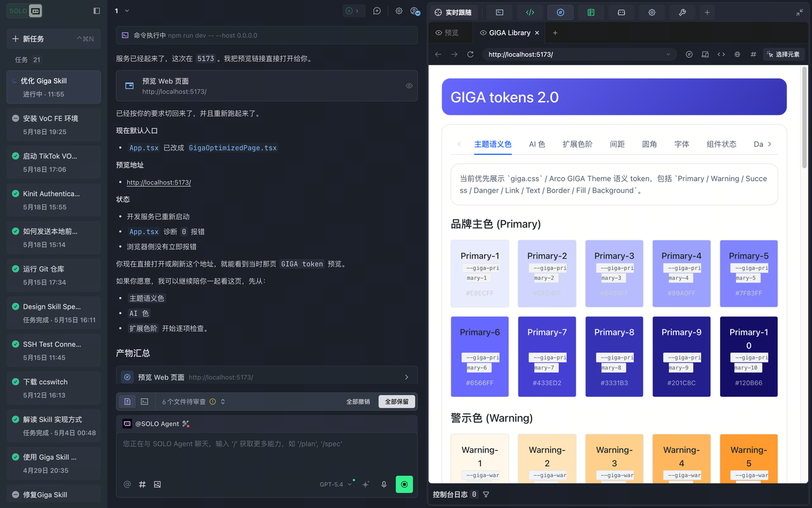812x508 pixels.
Task: Start voice input microphone
Action: 384,484
